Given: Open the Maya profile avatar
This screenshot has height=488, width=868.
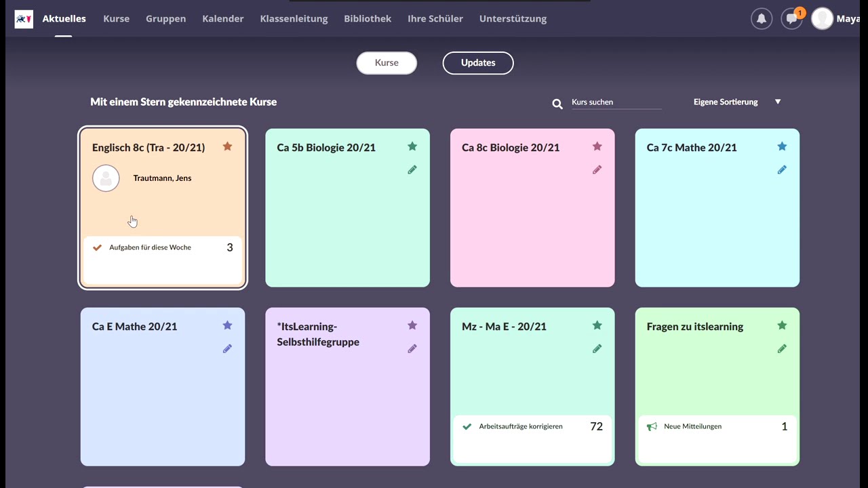Looking at the screenshot, I should (822, 19).
